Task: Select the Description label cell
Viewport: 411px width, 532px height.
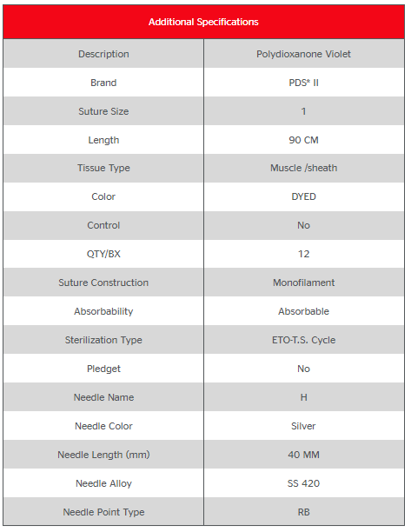Action: (x=103, y=54)
